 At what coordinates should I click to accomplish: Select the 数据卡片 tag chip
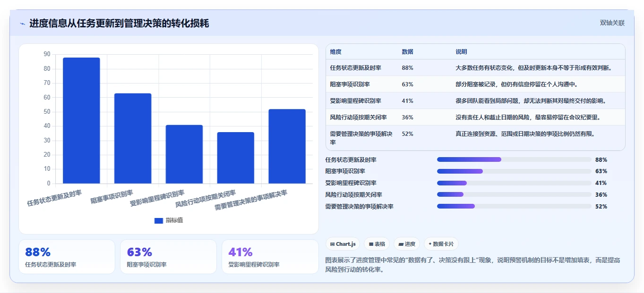tap(441, 244)
